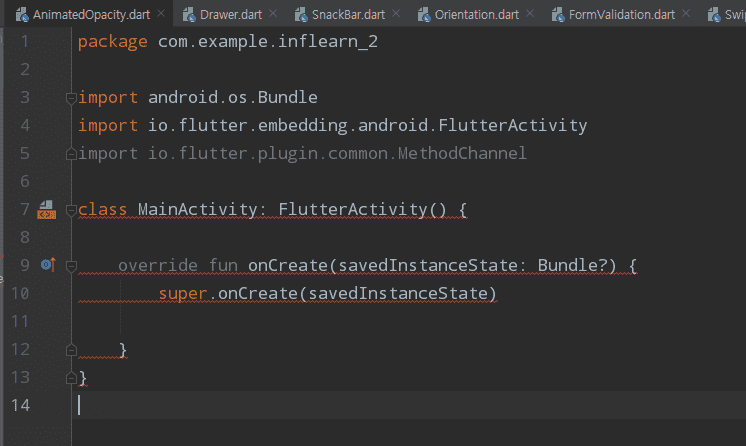Image resolution: width=746 pixels, height=446 pixels.
Task: Click the fold end marker on line 12
Action: pyautogui.click(x=70, y=350)
